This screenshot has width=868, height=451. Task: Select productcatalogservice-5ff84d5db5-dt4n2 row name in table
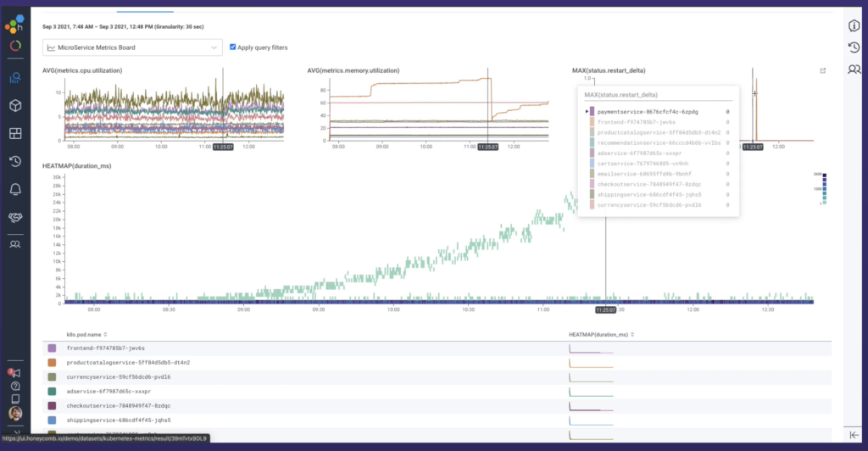point(128,363)
